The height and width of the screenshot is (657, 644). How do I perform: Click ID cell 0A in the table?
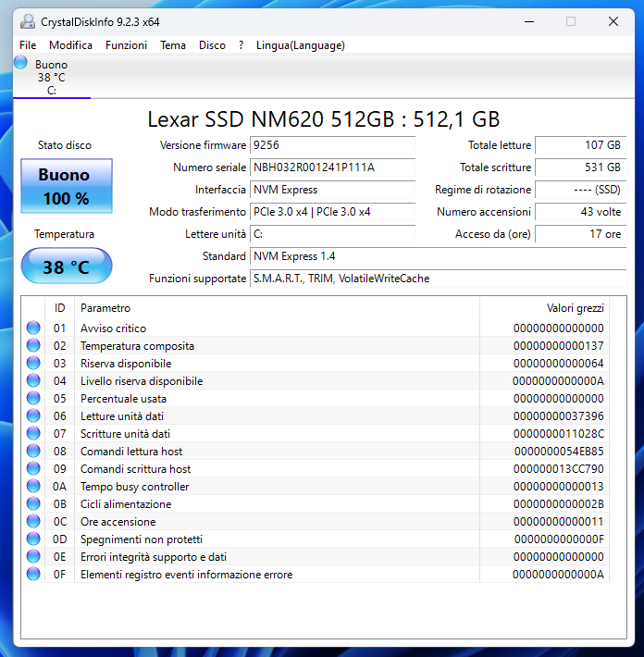point(59,487)
